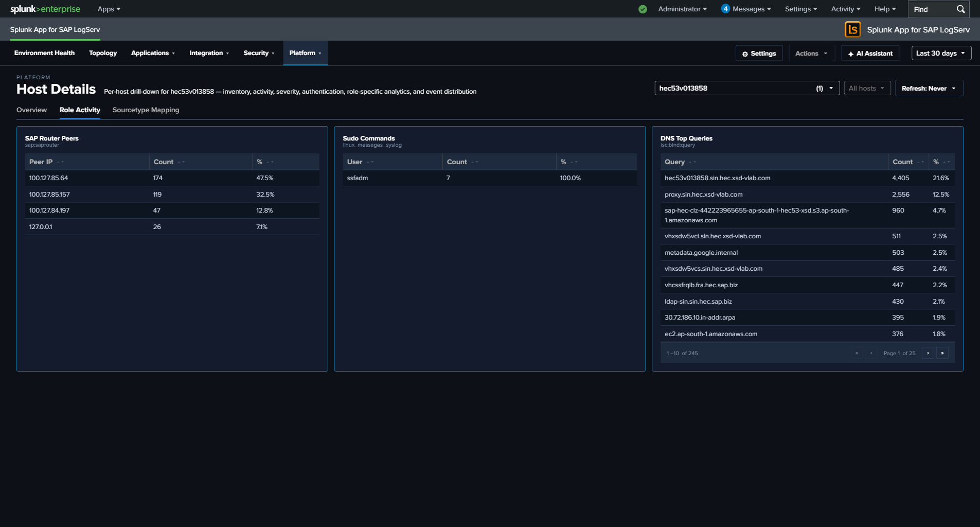This screenshot has width=980, height=527.
Task: Click the sap-hec-clz amazonaws.com query row
Action: tap(807, 215)
